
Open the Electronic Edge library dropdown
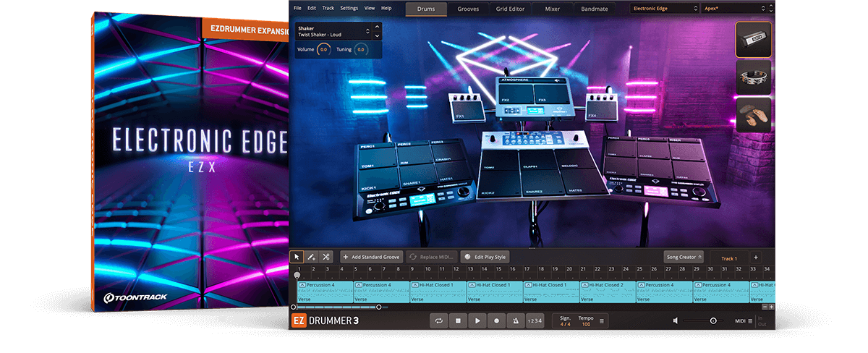pos(663,9)
